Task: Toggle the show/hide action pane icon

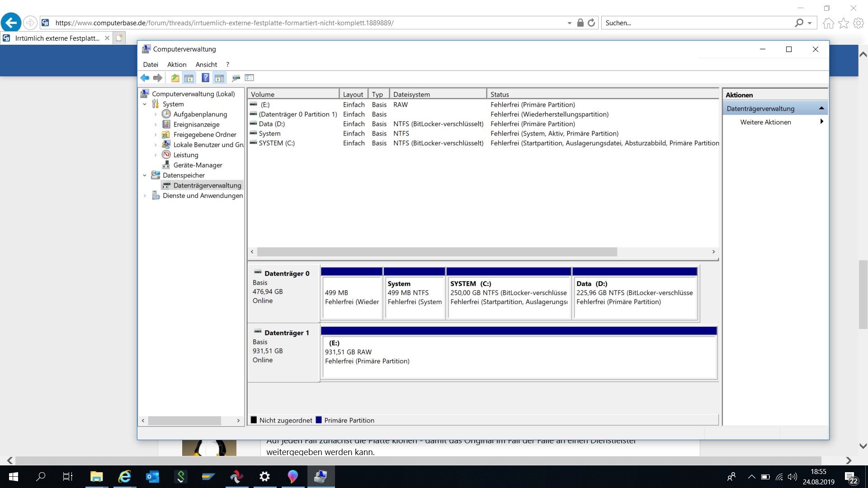Action: [x=219, y=78]
